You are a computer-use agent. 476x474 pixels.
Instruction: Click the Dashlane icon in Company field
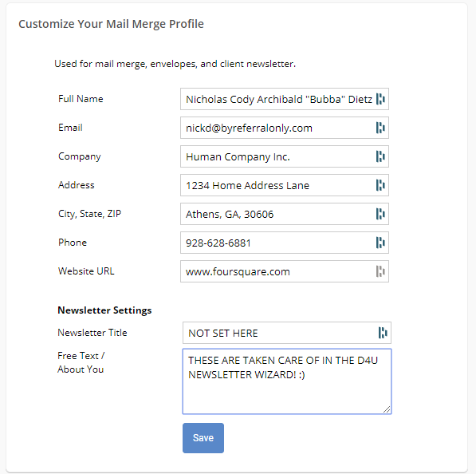pyautogui.click(x=380, y=156)
